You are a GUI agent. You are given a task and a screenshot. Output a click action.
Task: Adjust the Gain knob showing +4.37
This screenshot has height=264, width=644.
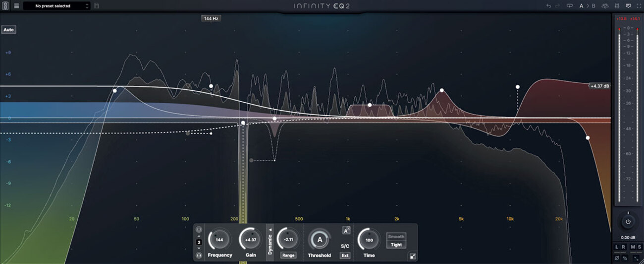pyautogui.click(x=251, y=240)
